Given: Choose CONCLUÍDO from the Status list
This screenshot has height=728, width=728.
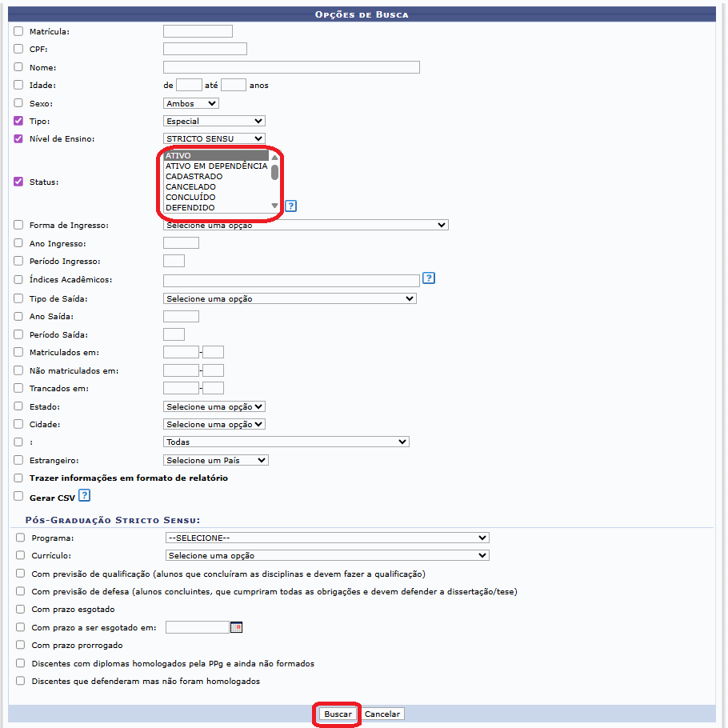Looking at the screenshot, I should pyautogui.click(x=190, y=198).
